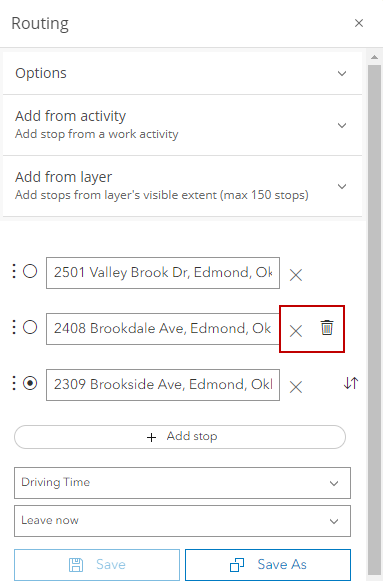Select radio for 2501 Valley Brook Dr
This screenshot has width=383, height=581.
pos(30,271)
